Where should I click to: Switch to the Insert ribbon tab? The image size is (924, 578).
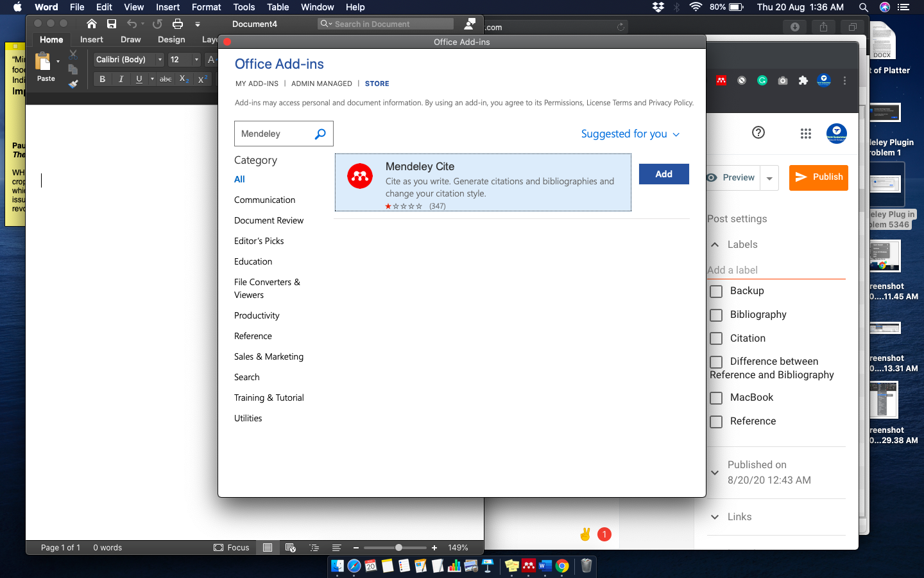pyautogui.click(x=92, y=40)
